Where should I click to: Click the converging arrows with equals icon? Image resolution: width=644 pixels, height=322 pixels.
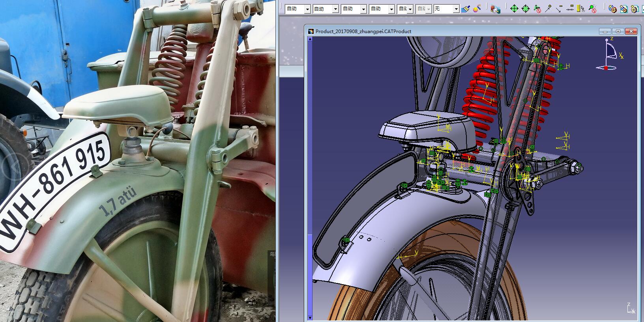click(x=570, y=9)
